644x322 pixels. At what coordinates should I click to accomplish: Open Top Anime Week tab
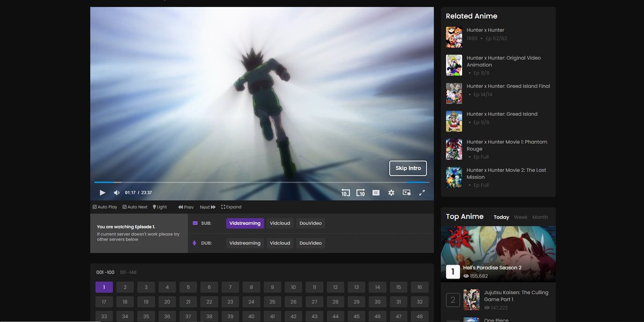click(521, 217)
